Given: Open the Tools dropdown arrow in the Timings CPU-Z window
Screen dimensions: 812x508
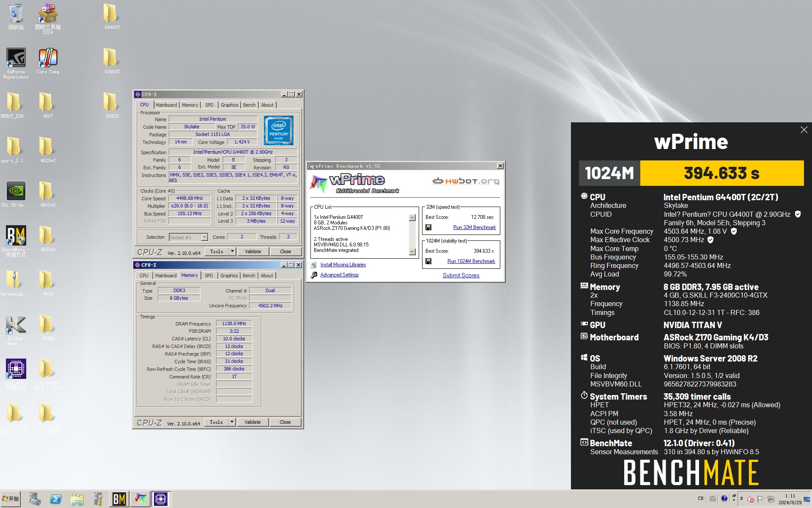Looking at the screenshot, I should (232, 422).
